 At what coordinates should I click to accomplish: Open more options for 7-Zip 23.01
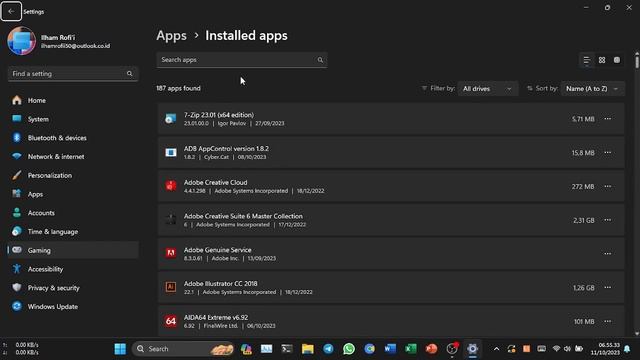coord(608,119)
